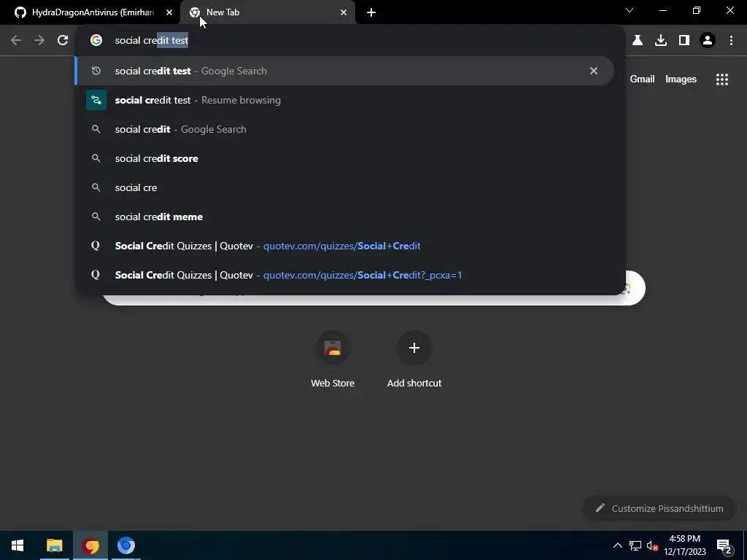Choose 'social credit test - Resume browsing' suggestion
Image resolution: width=747 pixels, height=560 pixels.
coord(344,100)
